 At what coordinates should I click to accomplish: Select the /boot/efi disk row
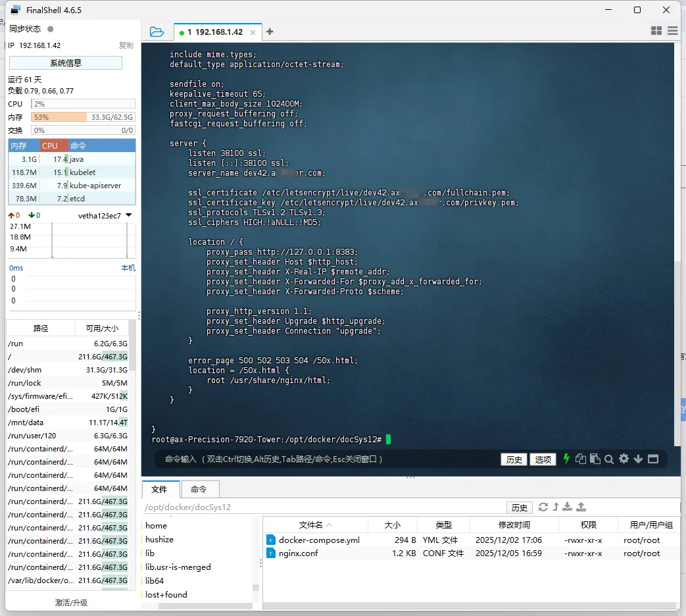(x=68, y=409)
